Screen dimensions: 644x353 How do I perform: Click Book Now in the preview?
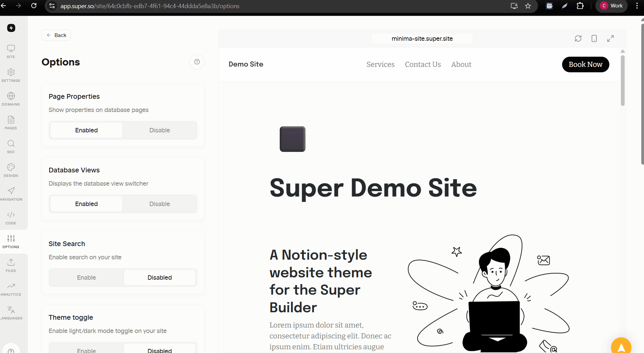(x=585, y=64)
